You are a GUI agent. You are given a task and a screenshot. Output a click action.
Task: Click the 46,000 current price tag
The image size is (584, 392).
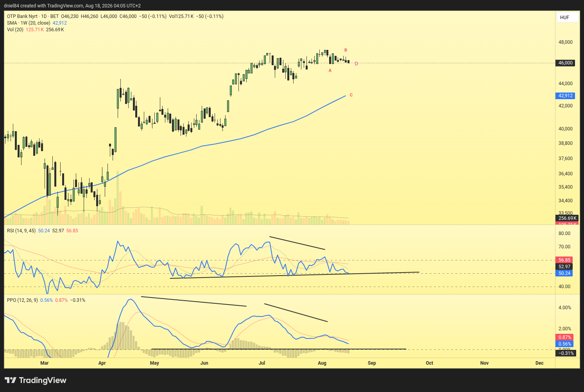[565, 63]
